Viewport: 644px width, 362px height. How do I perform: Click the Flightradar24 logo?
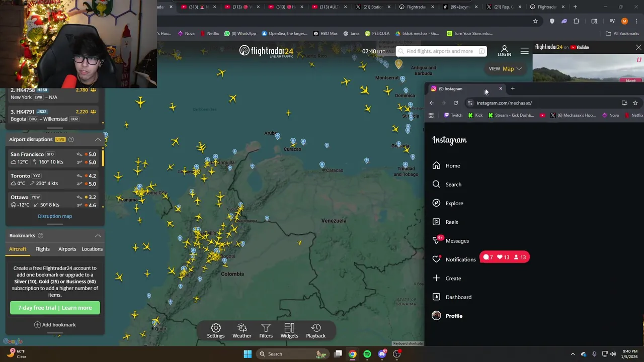266,51
